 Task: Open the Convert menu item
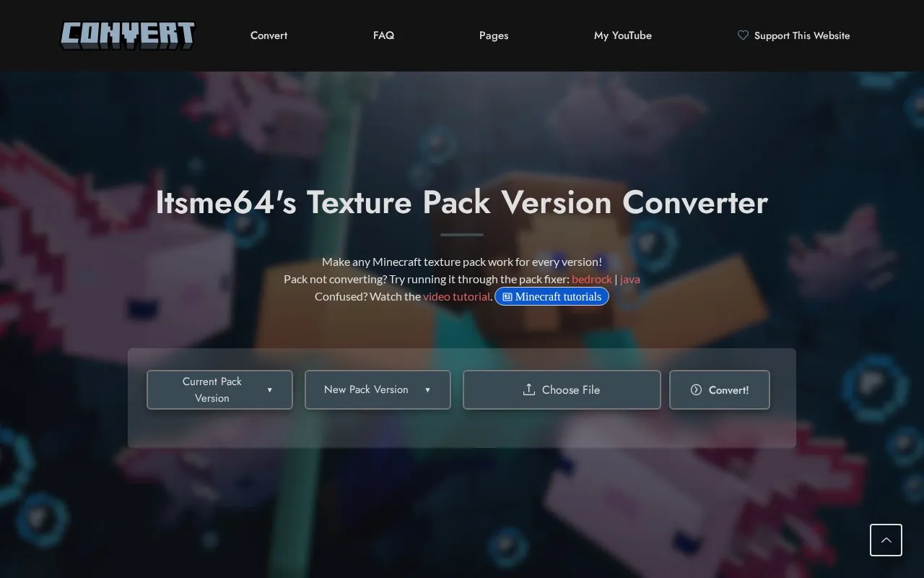269,35
